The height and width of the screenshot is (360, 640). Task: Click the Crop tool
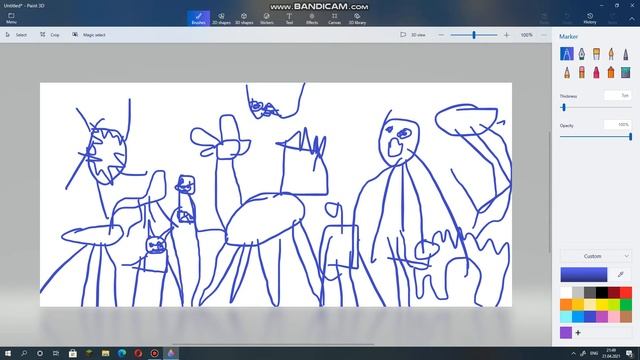point(49,35)
